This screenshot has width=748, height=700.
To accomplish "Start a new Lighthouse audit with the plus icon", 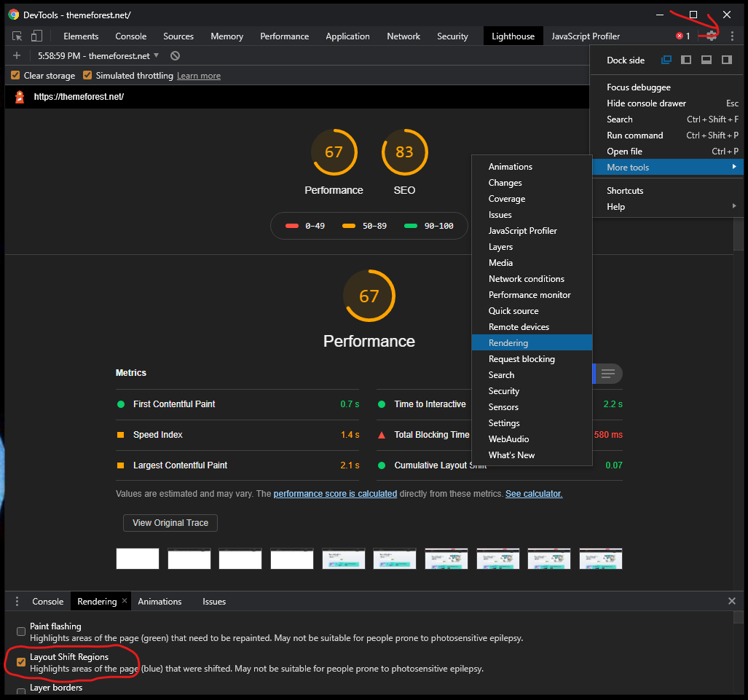I will (16, 55).
